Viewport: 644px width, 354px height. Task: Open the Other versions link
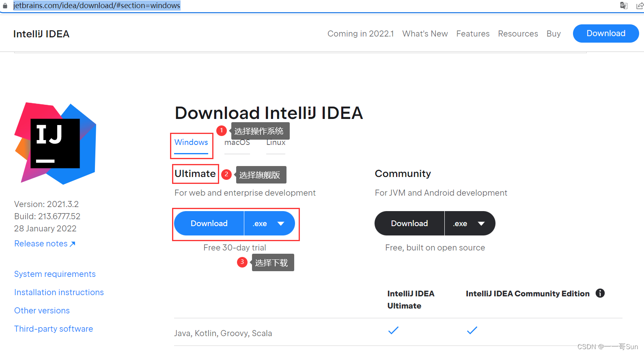(42, 311)
